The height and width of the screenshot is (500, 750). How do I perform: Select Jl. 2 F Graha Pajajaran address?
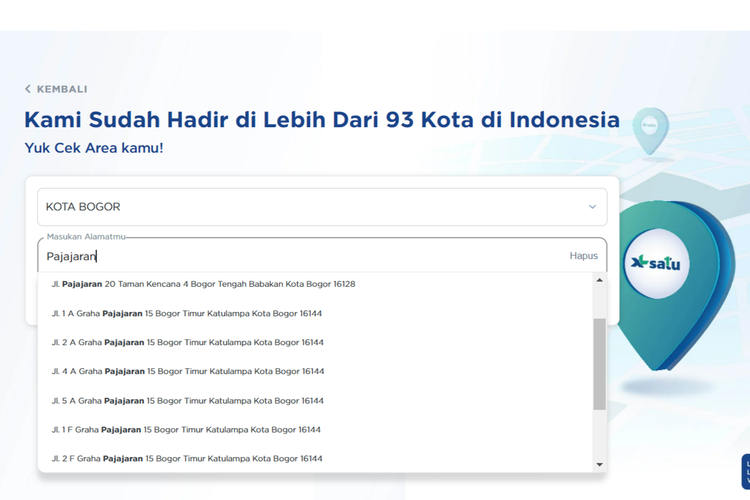click(x=187, y=459)
